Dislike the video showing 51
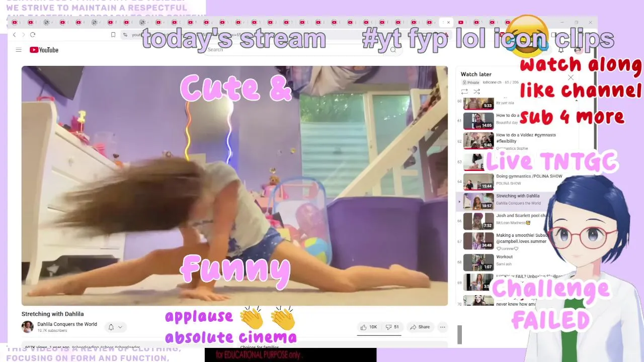 pos(392,327)
